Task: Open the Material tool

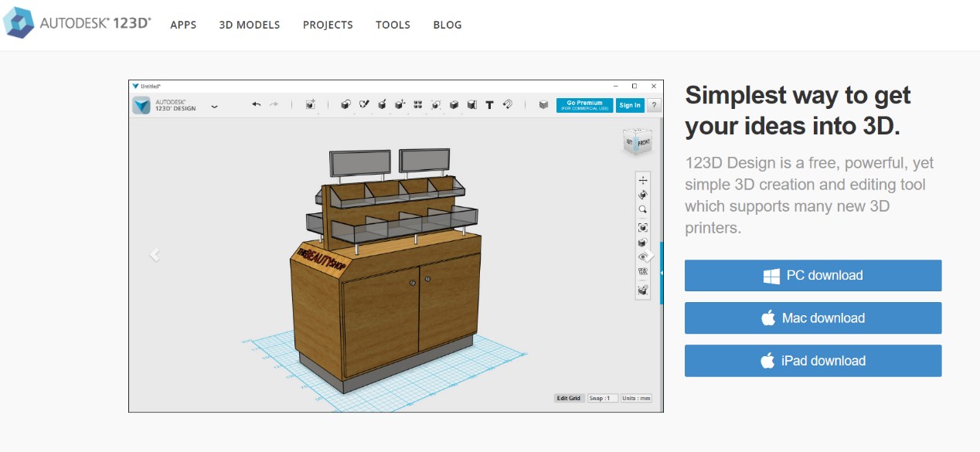Action: coord(543,104)
